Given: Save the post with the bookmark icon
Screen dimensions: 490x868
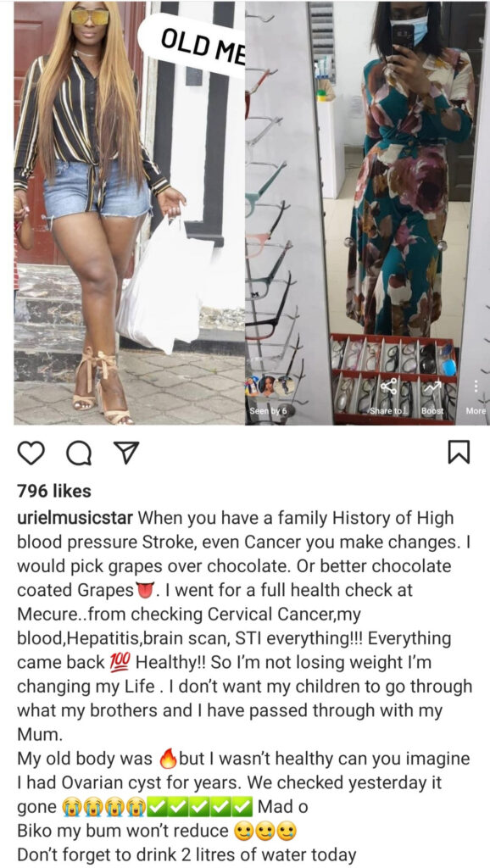Looking at the screenshot, I should click(x=459, y=452).
